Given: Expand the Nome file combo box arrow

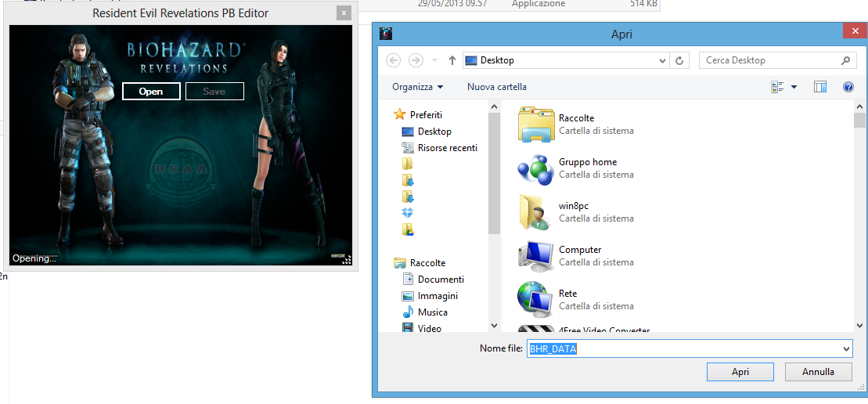Looking at the screenshot, I should 846,349.
